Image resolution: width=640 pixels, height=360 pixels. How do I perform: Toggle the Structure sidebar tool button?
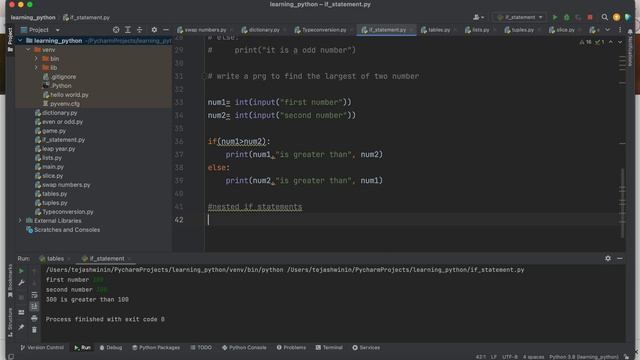10,322
